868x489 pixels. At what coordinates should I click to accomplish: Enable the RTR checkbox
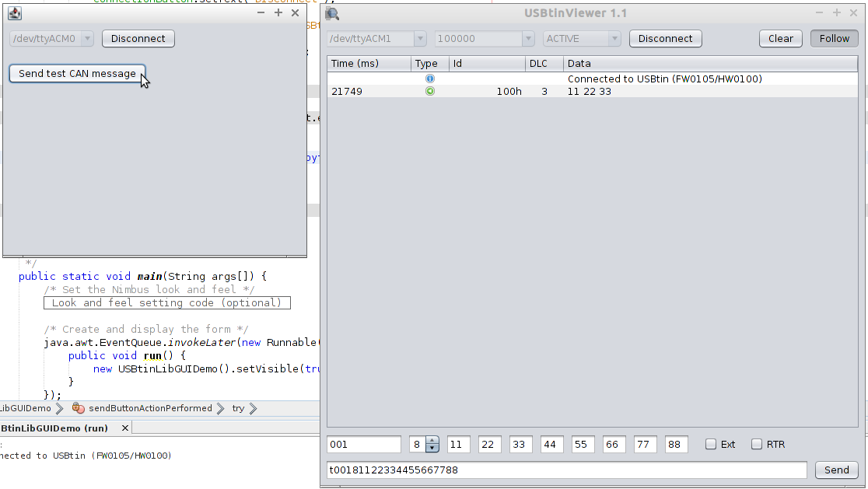(x=757, y=444)
